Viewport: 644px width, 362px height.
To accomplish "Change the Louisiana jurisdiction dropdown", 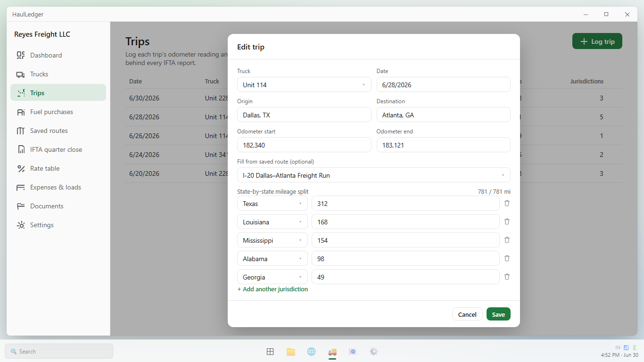I will tap(272, 222).
